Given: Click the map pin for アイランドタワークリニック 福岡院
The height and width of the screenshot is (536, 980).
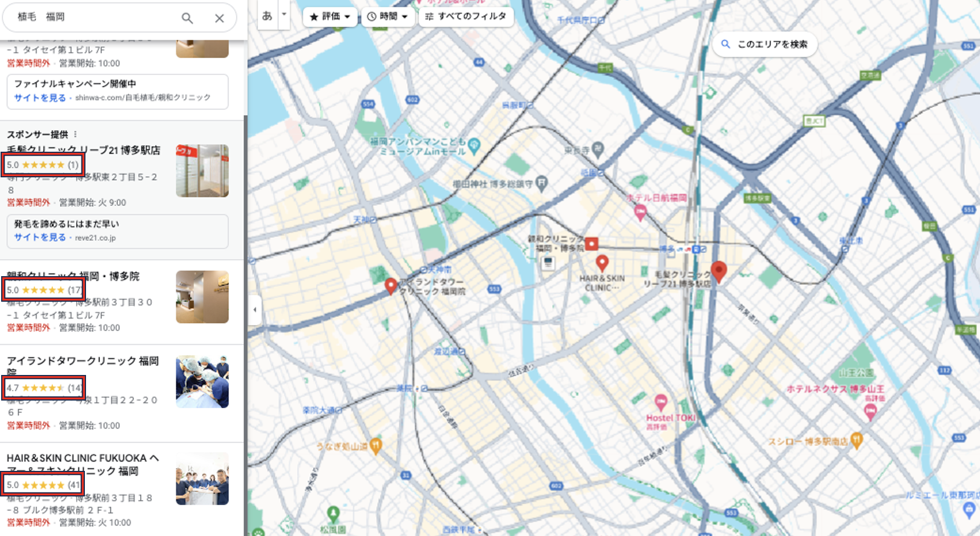Looking at the screenshot, I should (391, 285).
